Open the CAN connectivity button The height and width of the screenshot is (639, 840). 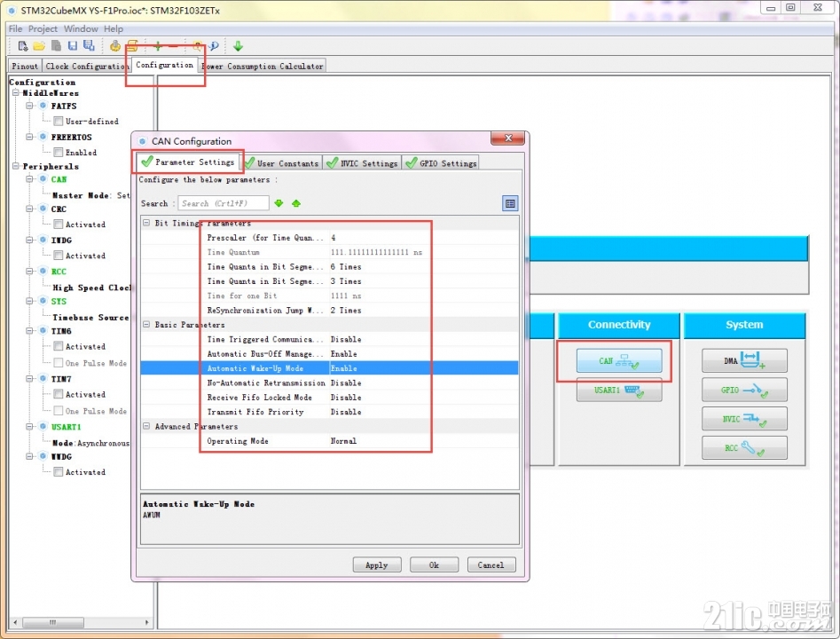(x=619, y=361)
